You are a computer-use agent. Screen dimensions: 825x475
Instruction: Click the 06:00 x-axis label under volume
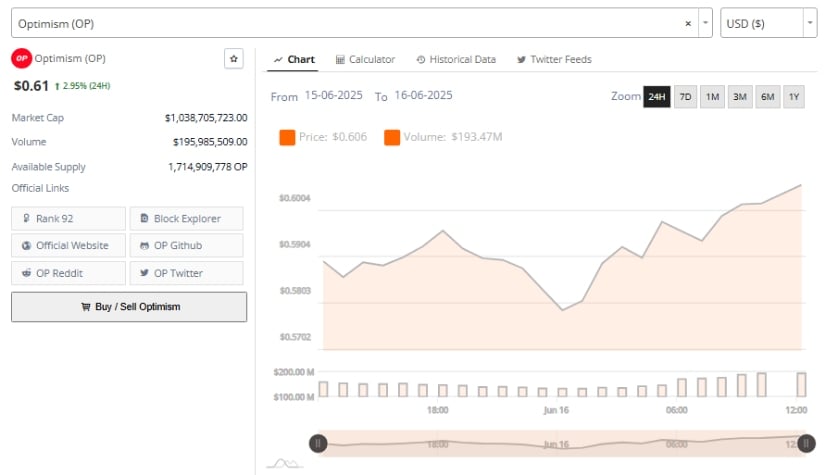point(677,410)
